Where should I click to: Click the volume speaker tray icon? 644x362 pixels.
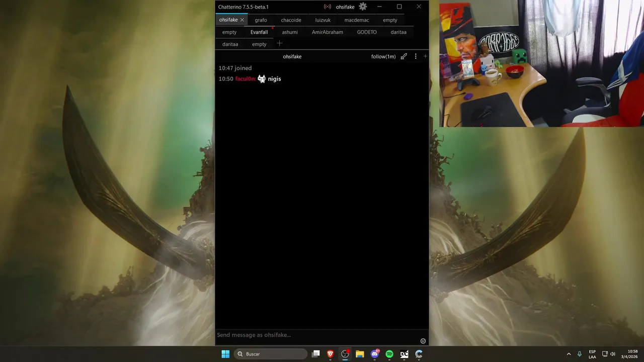click(x=613, y=354)
